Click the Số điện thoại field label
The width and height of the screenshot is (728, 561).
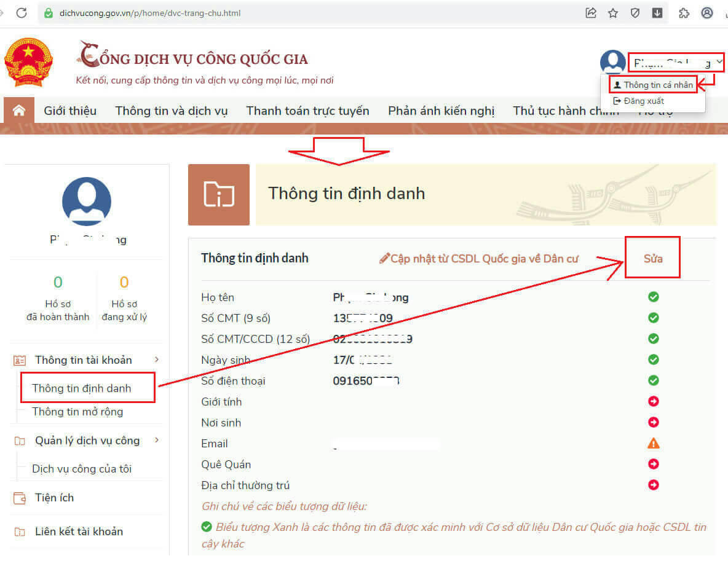coord(233,381)
